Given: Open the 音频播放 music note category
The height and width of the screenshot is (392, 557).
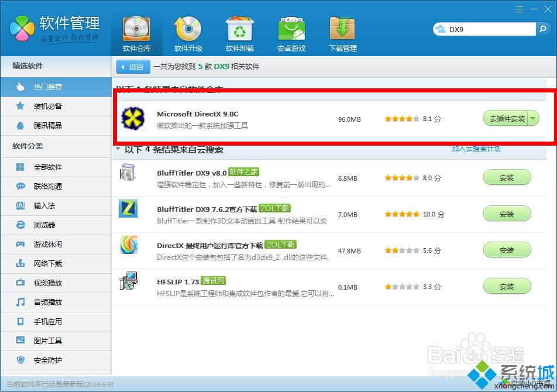Looking at the screenshot, I should (x=56, y=302).
